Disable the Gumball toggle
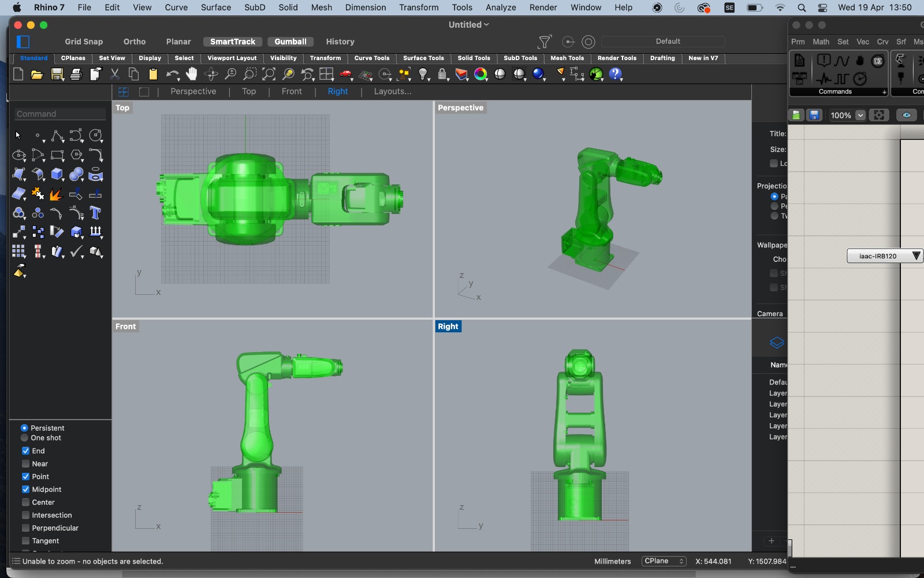Screen dimensions: 924x578 point(290,42)
